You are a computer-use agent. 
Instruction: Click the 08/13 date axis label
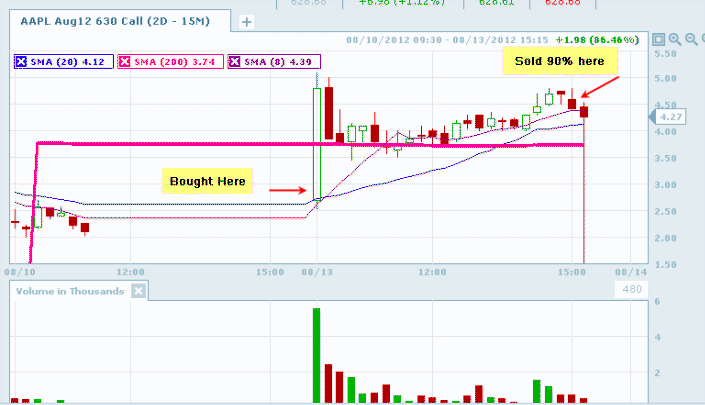point(317,272)
